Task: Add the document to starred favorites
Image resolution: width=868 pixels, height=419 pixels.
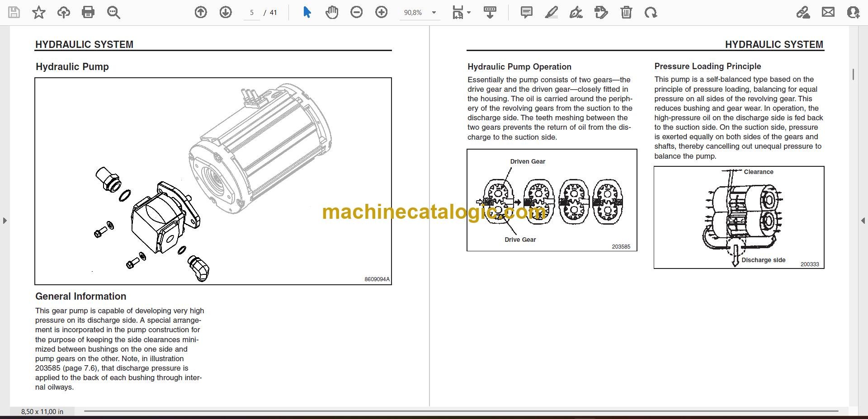Action: pyautogui.click(x=39, y=12)
